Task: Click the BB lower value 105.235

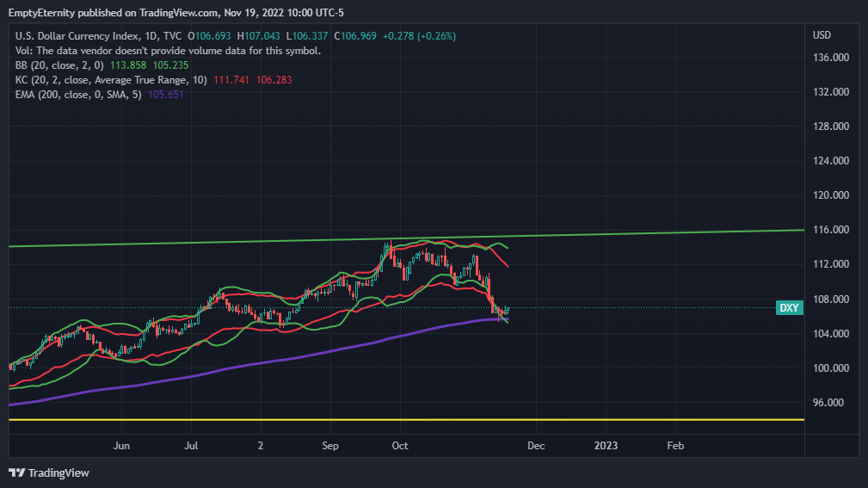Action: (x=170, y=65)
